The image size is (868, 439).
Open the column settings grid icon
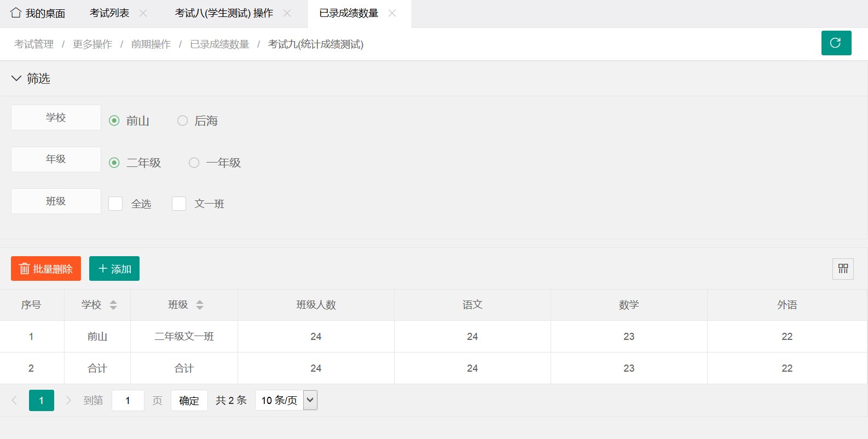(843, 269)
